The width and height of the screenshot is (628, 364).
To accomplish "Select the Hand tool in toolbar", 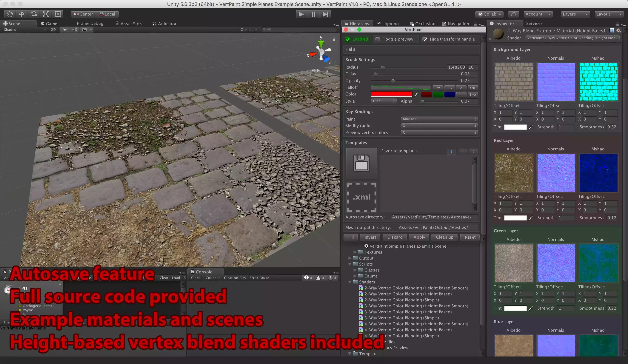I will 10,14.
